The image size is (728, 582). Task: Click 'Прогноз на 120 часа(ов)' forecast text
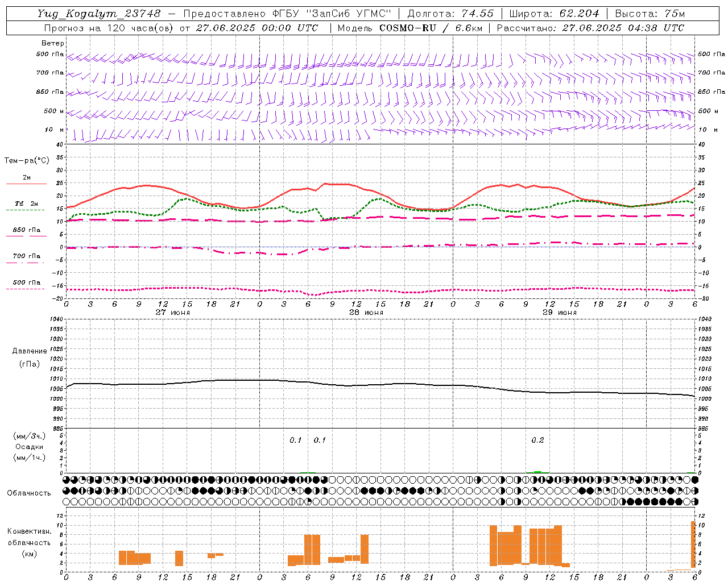click(x=108, y=28)
